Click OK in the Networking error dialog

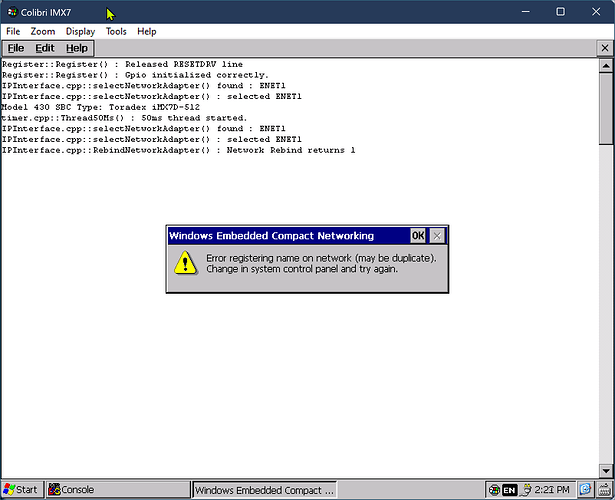point(418,236)
